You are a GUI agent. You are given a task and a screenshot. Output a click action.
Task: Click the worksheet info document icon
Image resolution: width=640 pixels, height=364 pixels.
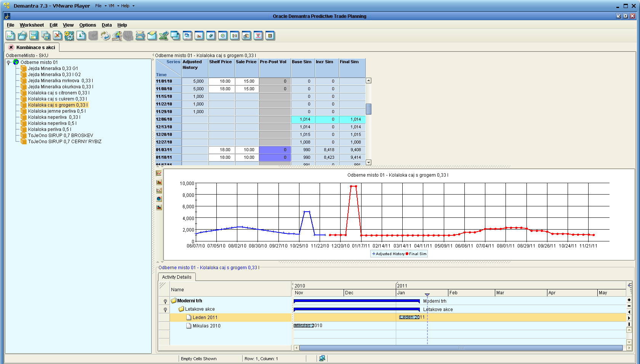pos(81,36)
